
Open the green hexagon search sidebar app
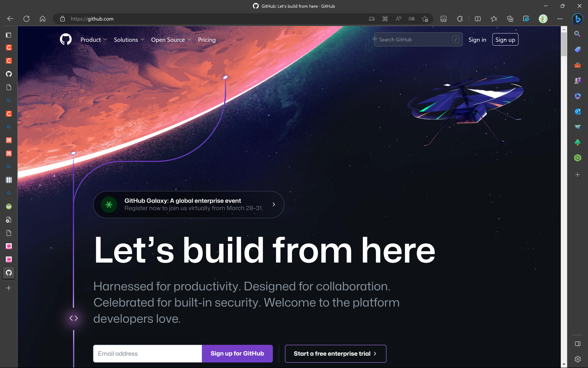click(x=578, y=158)
